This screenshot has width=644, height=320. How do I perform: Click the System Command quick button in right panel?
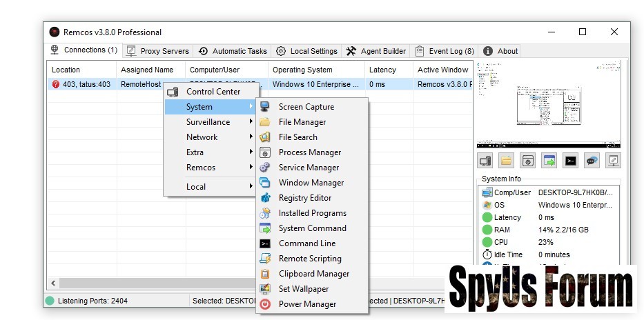click(549, 161)
